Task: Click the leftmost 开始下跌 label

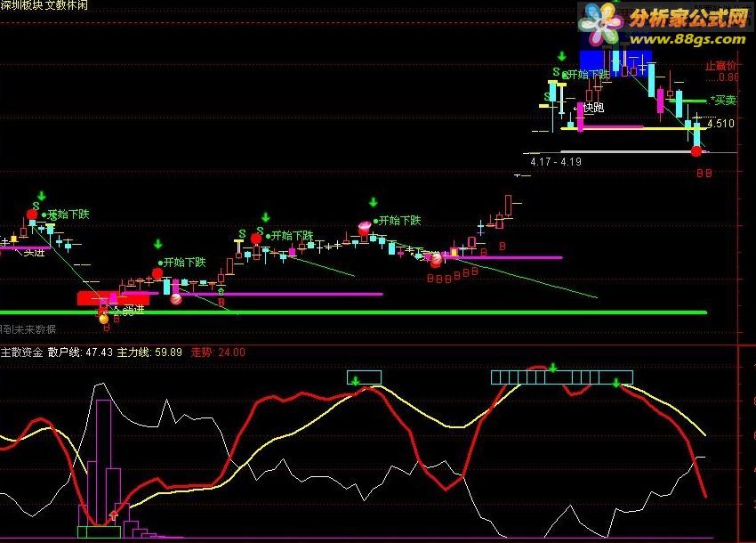Action: tap(68, 214)
